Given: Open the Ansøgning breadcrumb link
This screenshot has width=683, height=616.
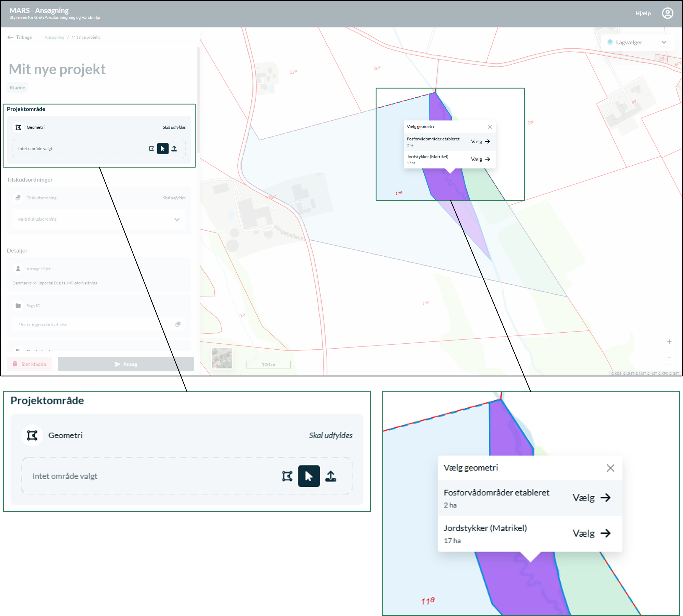Looking at the screenshot, I should 54,37.
